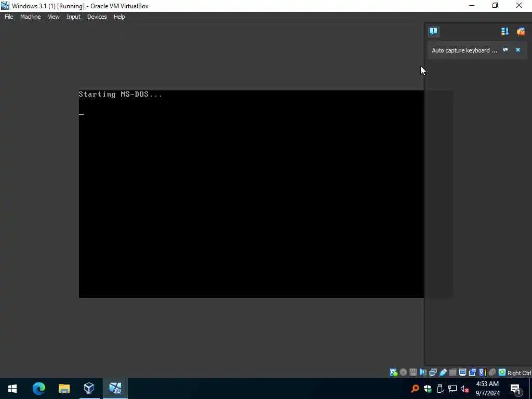This screenshot has width=532, height=399.
Task: Click the CPU virtualization V indicator
Action: (482, 373)
